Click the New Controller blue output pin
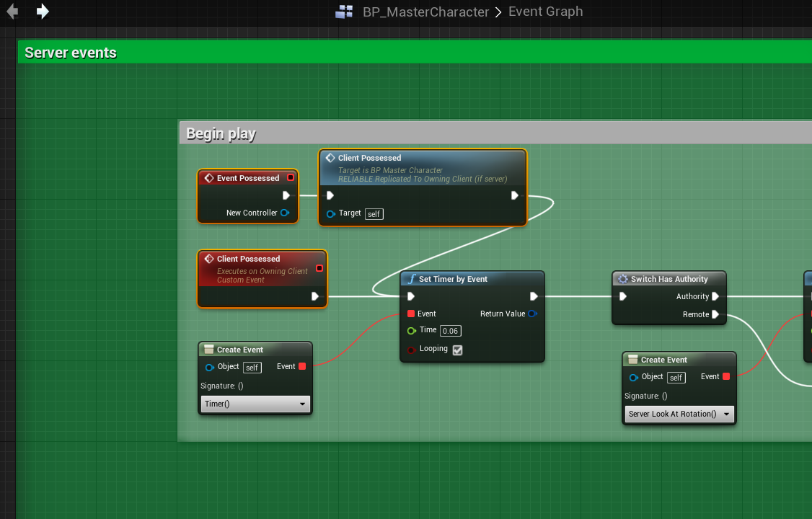 tap(285, 213)
